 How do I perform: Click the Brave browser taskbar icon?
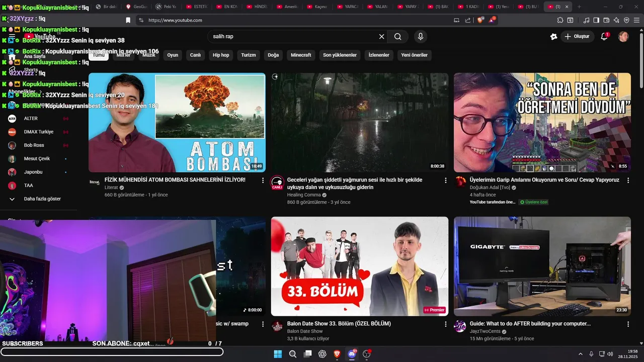click(x=337, y=354)
